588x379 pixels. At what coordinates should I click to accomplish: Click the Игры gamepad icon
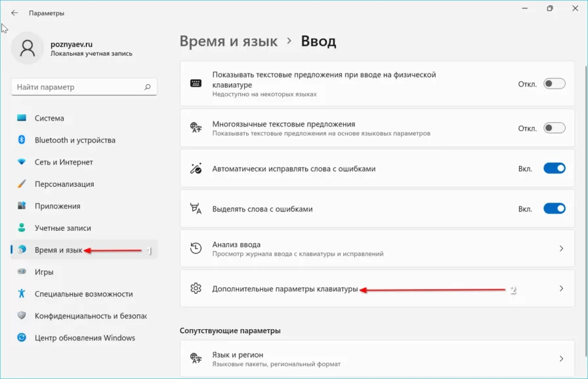(x=22, y=271)
